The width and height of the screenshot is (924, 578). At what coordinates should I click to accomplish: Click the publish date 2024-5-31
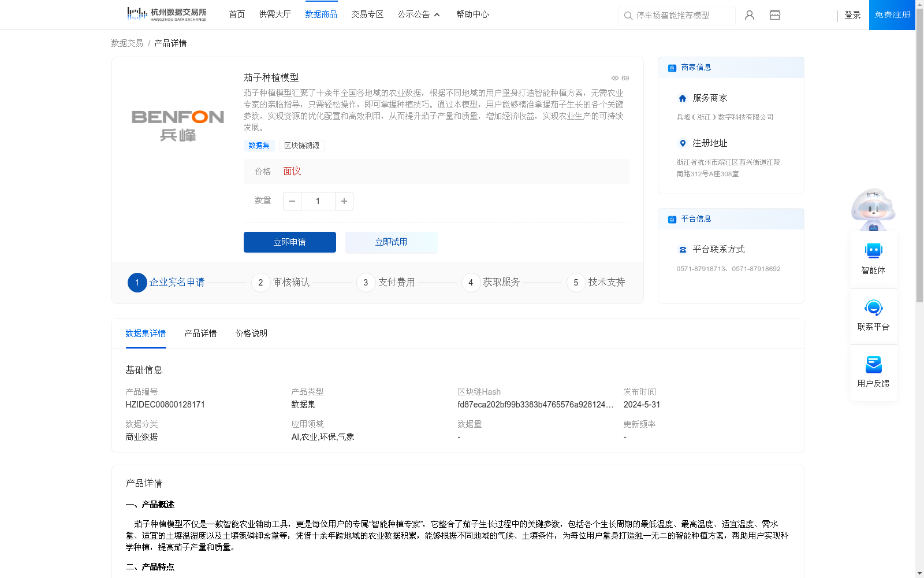pos(642,405)
